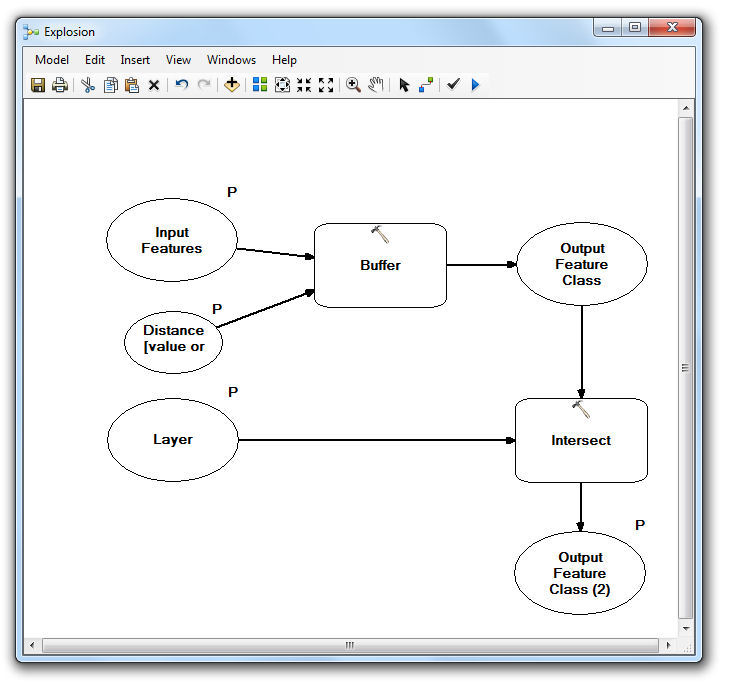Screen dimensions: 730x692
Task: Click the hammer icon on the Intersect tool
Action: [581, 410]
